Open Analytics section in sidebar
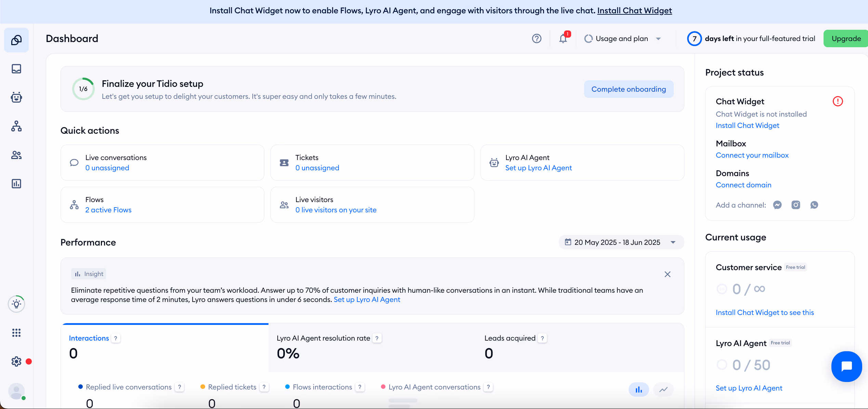Image resolution: width=868 pixels, height=409 pixels. [16, 184]
